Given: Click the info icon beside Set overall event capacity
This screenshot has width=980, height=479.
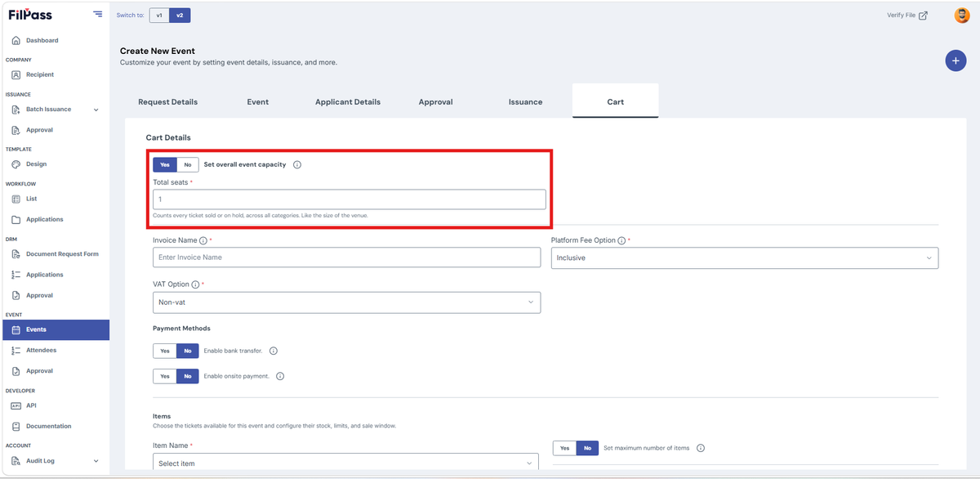Looking at the screenshot, I should (297, 164).
